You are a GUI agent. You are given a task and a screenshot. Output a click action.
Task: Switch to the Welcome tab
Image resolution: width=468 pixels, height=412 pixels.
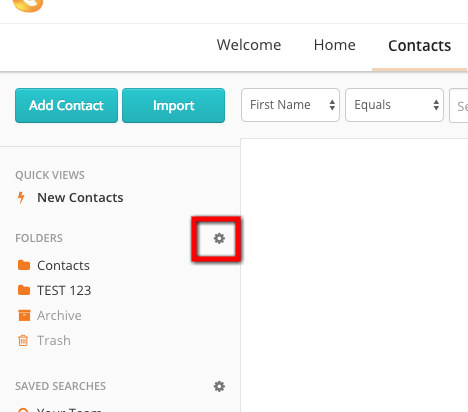[x=249, y=45]
